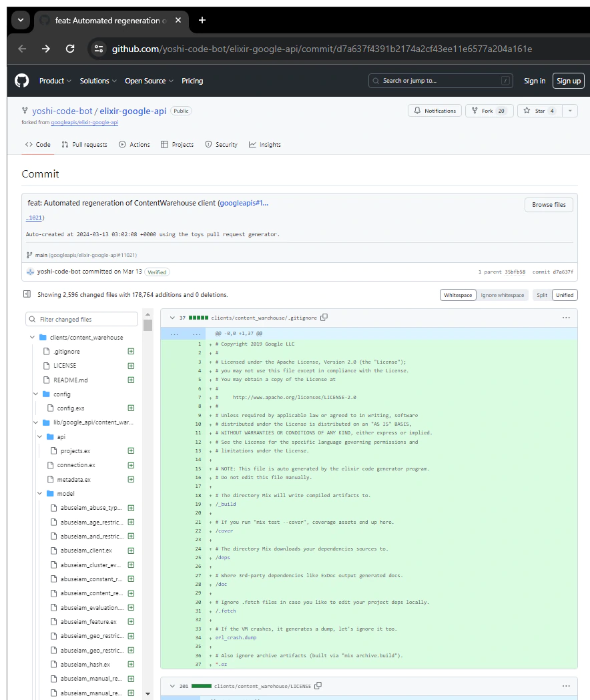Click the Verified badge

157,272
